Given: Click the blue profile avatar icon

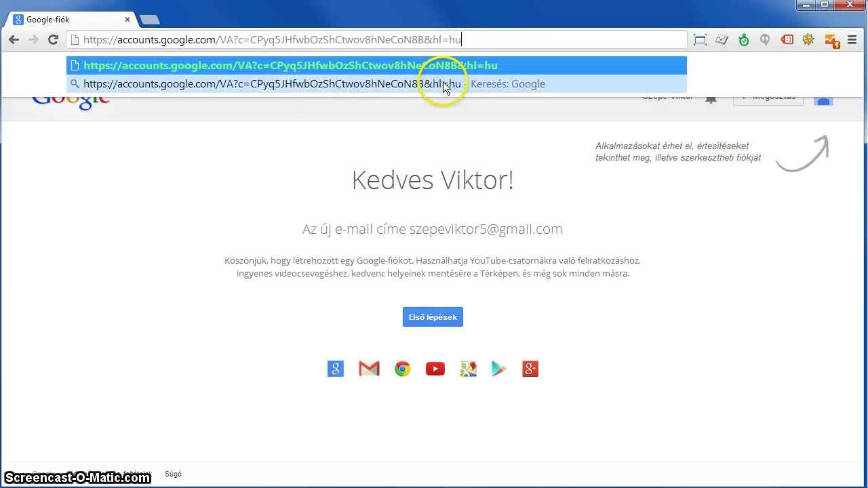Looking at the screenshot, I should [x=823, y=100].
